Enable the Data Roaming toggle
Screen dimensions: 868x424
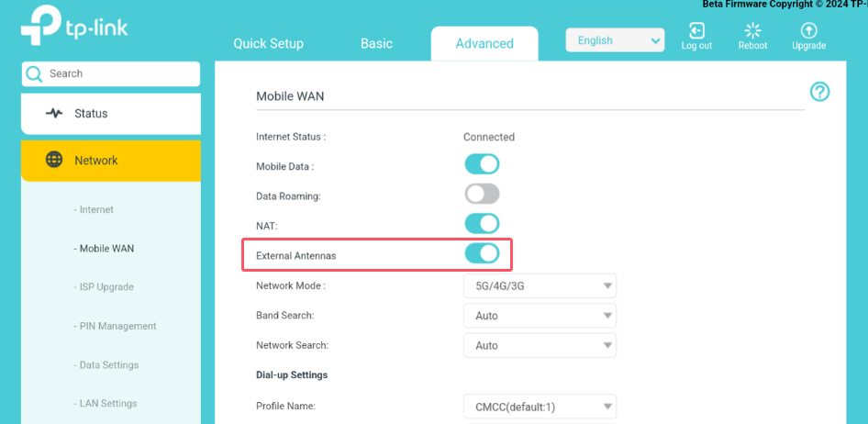pos(482,194)
